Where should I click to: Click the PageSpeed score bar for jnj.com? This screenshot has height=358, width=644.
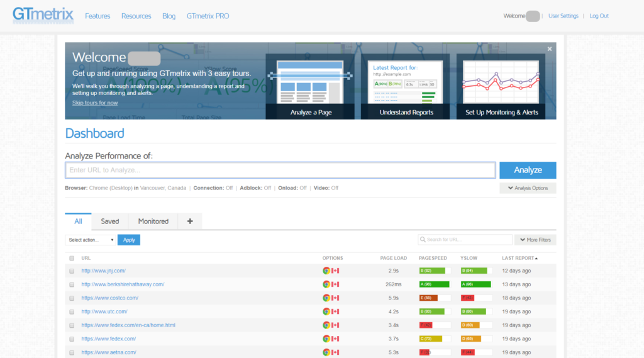[435, 271]
